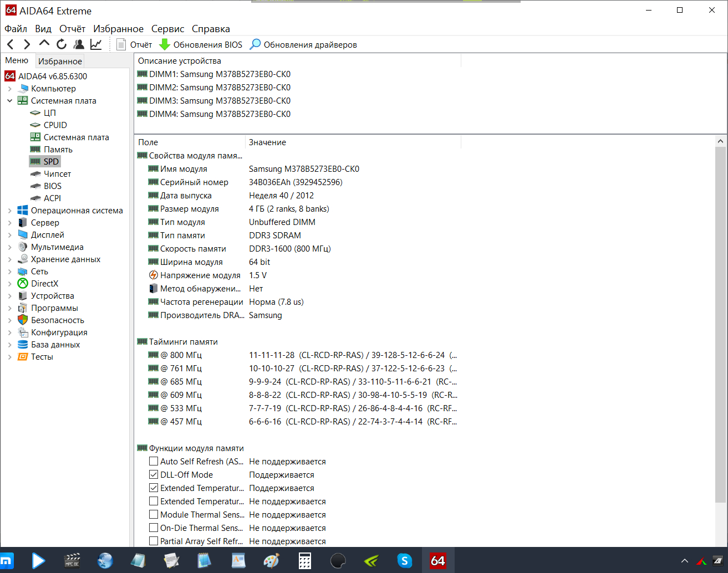Click the Описание устройства column header
Screen dimensions: 728x573
298,61
